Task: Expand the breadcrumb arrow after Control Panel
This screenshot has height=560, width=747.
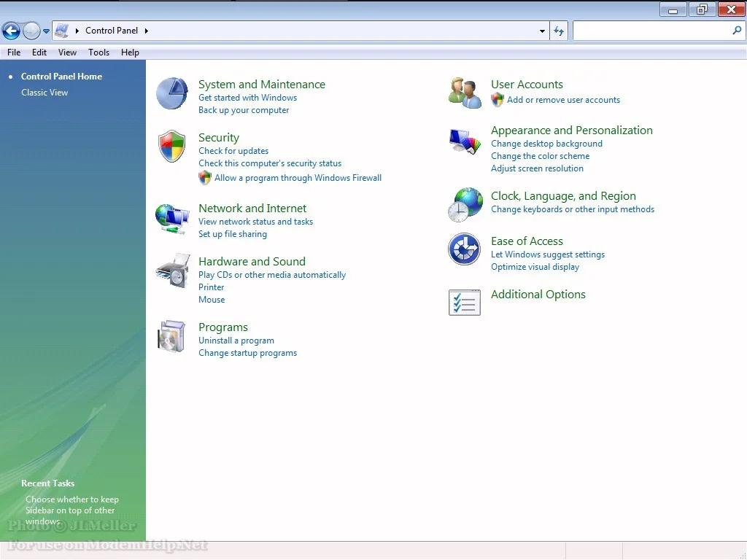Action: coord(146,31)
